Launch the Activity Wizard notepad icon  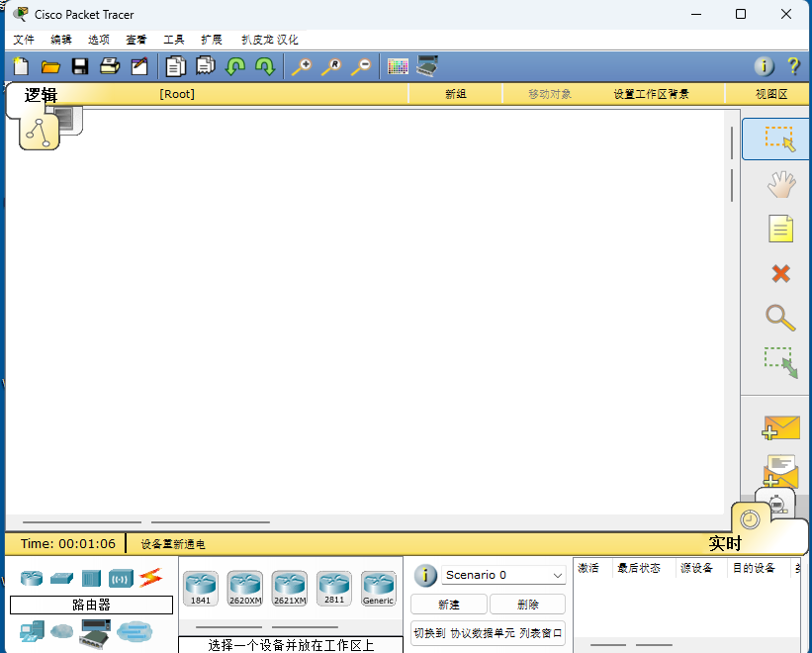(x=139, y=66)
